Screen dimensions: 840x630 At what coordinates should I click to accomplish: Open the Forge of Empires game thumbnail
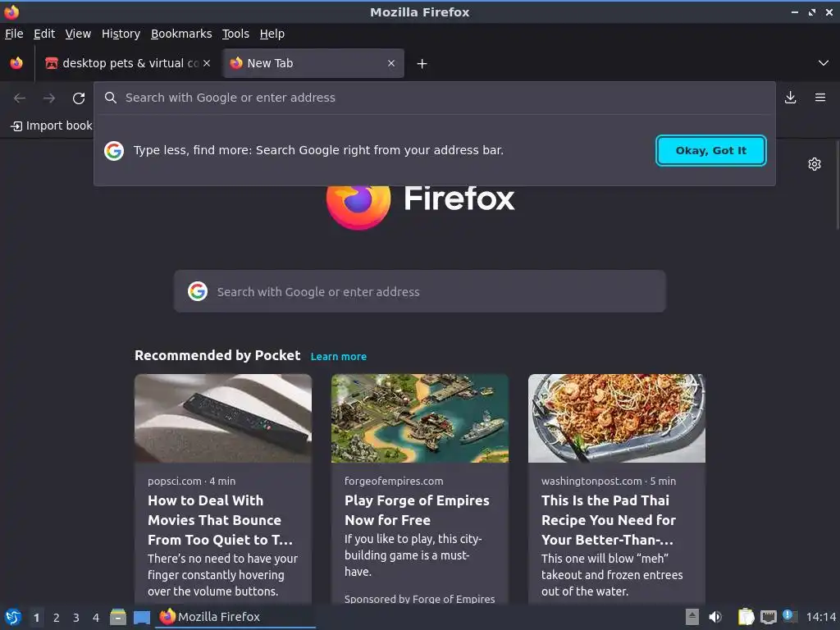(419, 418)
